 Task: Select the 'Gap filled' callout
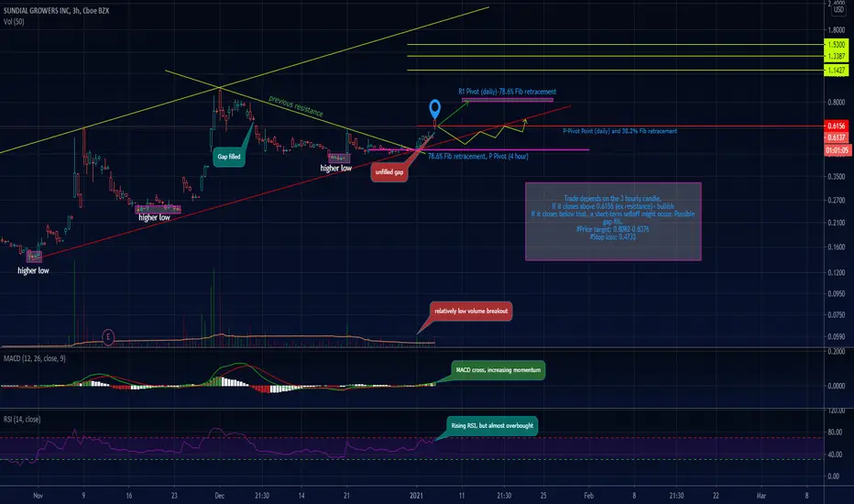pos(229,157)
